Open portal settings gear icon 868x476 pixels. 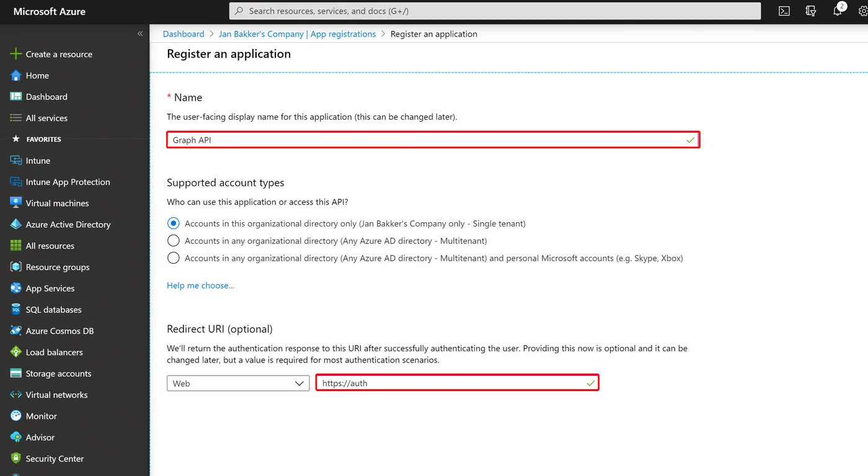(862, 11)
